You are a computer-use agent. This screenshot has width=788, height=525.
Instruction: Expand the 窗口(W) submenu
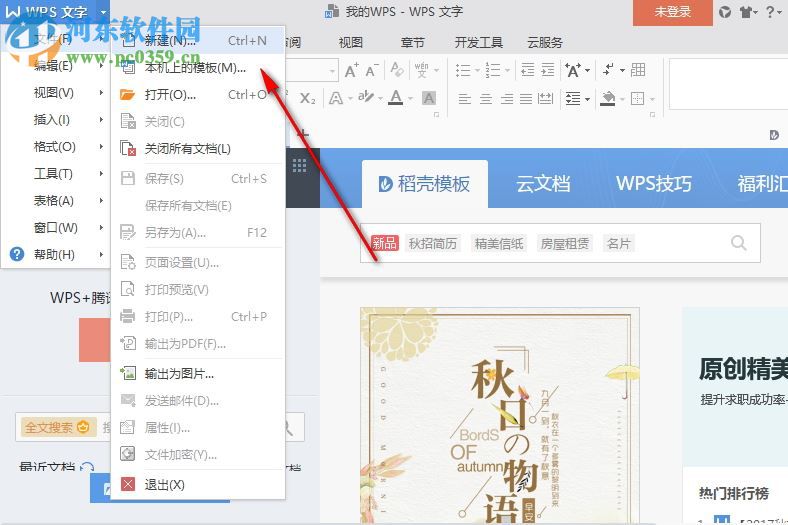click(55, 228)
